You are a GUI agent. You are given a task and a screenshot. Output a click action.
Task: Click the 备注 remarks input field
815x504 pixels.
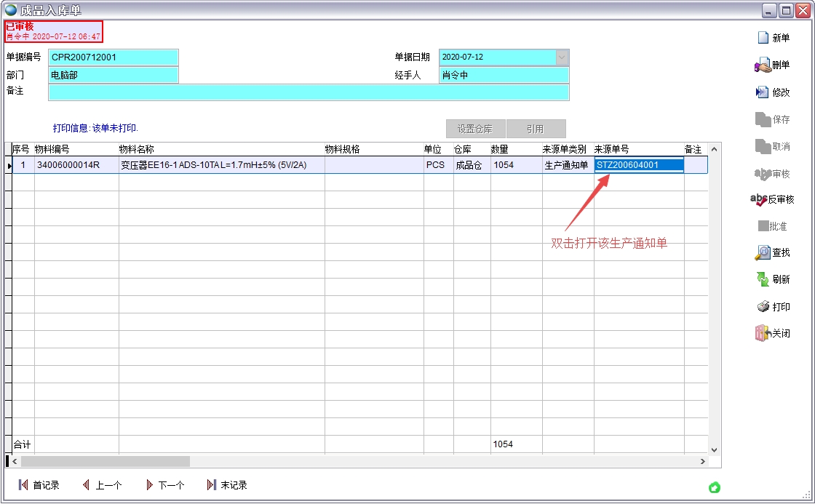tap(309, 92)
